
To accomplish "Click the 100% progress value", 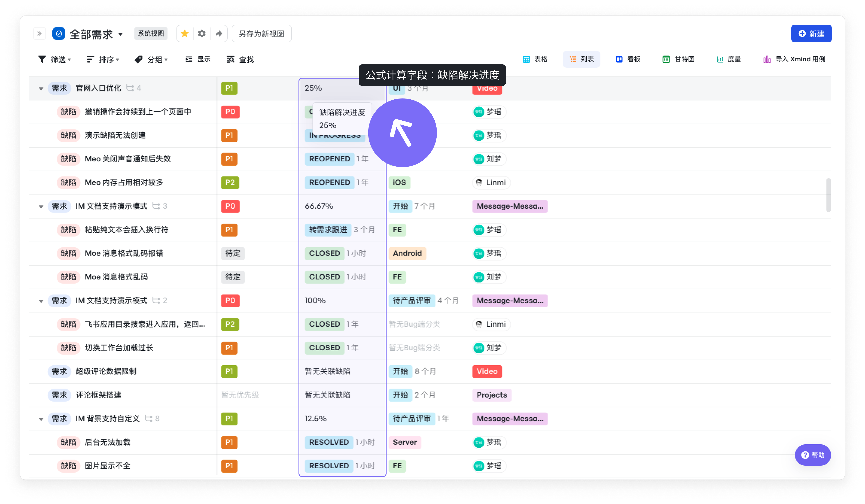I will pos(315,301).
